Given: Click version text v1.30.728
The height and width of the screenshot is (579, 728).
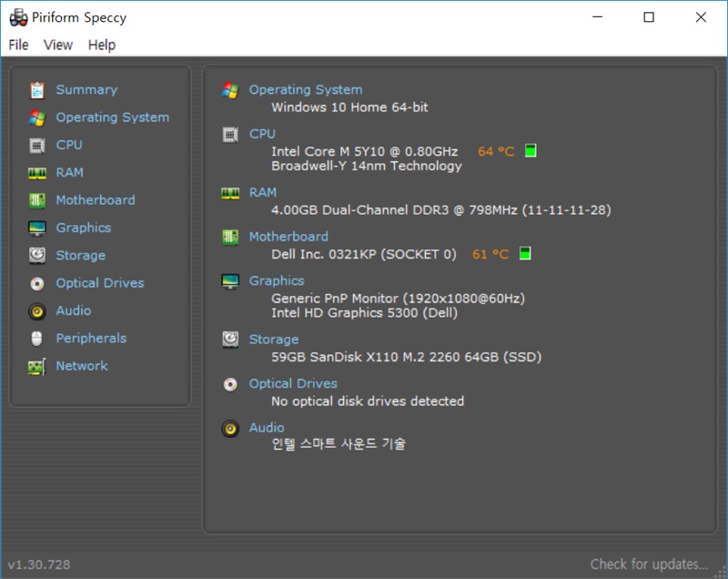Looking at the screenshot, I should click(x=39, y=564).
